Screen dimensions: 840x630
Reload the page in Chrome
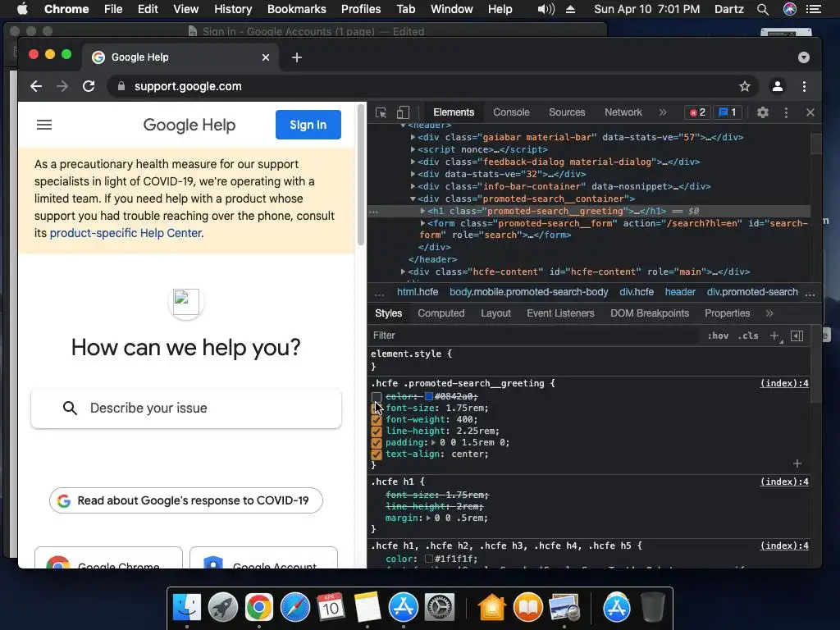pos(89,86)
